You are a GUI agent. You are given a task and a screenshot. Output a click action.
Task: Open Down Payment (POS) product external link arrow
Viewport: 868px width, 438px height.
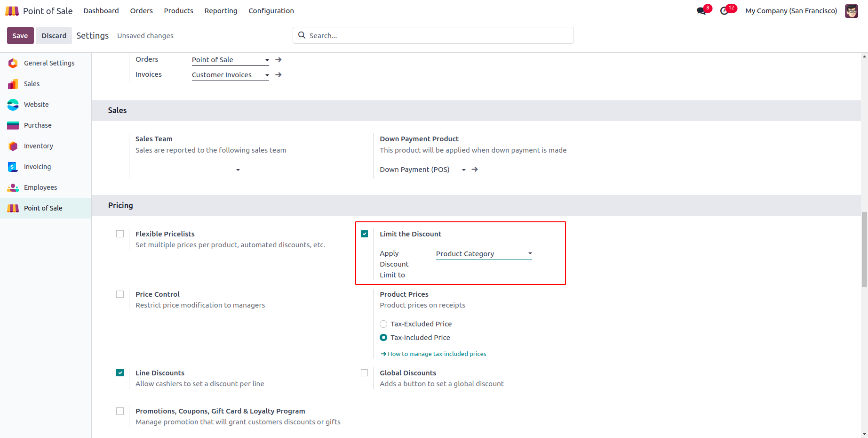pos(475,170)
